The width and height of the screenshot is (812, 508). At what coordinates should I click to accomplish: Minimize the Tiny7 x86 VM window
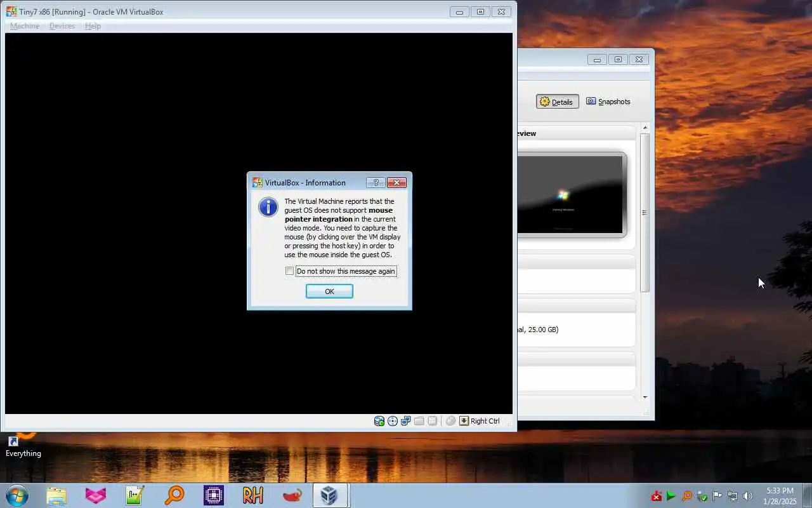pyautogui.click(x=459, y=11)
